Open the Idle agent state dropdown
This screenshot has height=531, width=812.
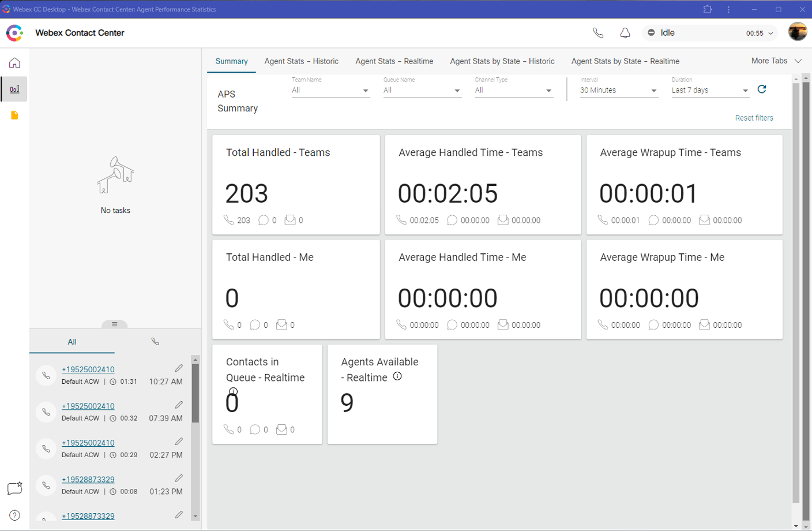(710, 33)
